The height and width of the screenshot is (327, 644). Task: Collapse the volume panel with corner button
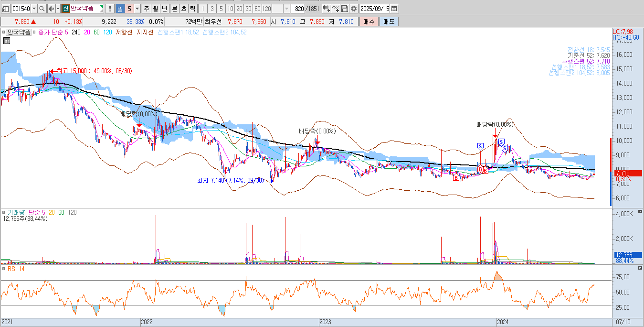tap(640, 211)
